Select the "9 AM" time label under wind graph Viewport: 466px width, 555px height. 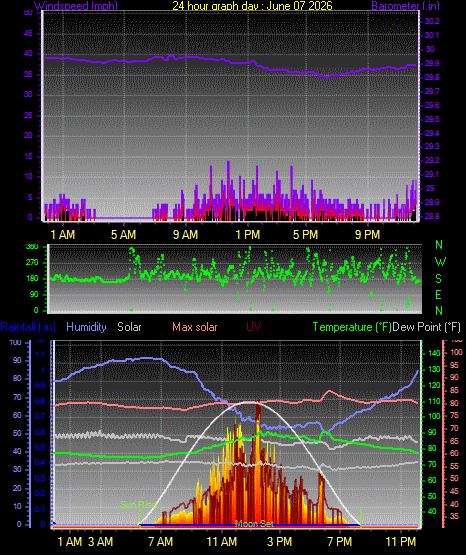click(185, 235)
